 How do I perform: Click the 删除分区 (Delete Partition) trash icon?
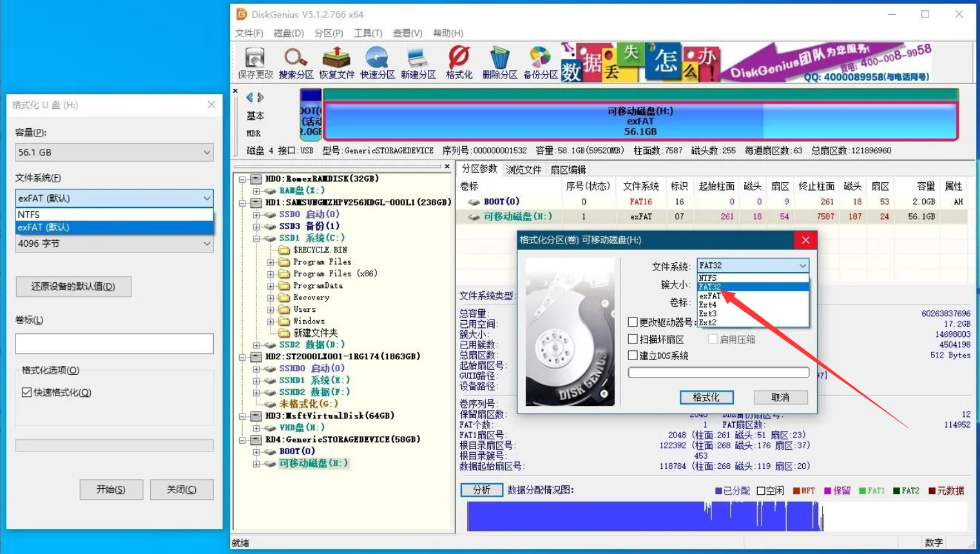499,62
